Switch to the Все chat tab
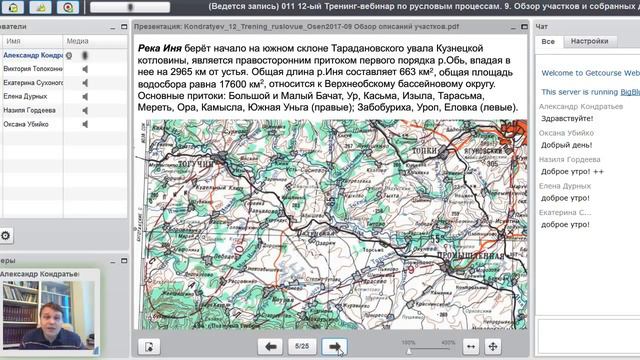Screen dimensions: 640x360 tap(548, 42)
